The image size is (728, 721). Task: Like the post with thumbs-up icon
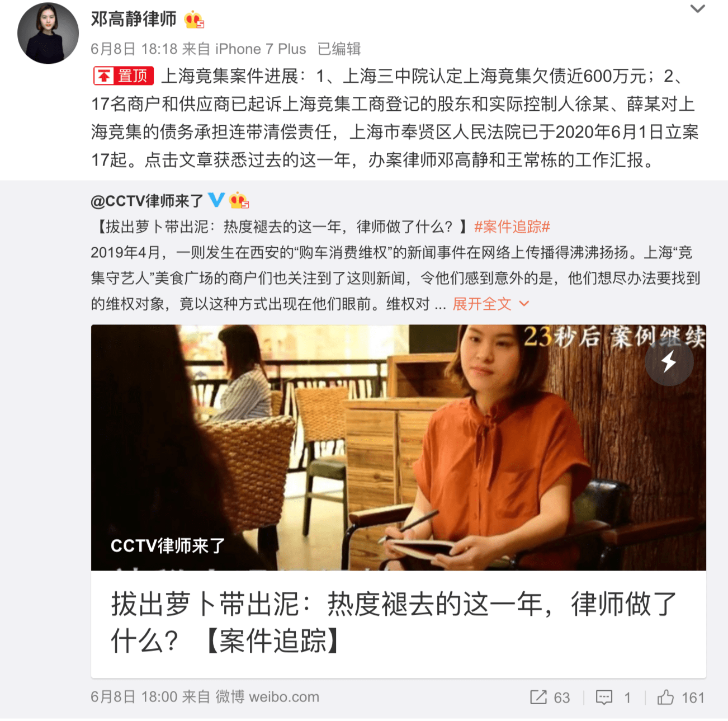pos(665,697)
